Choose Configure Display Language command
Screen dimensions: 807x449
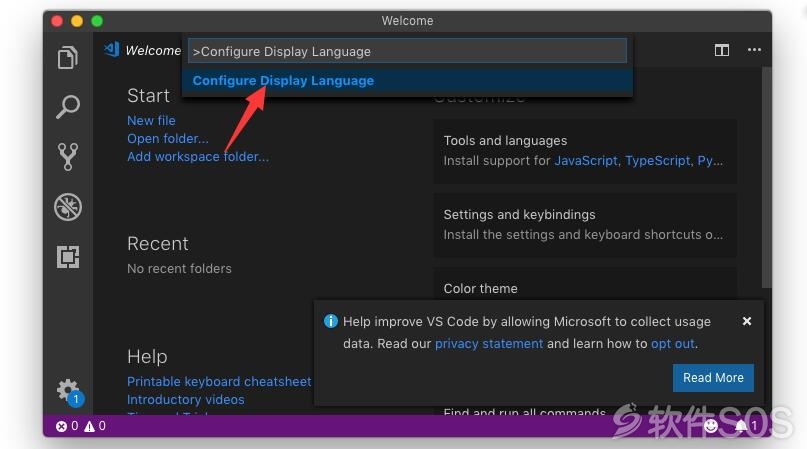(x=407, y=81)
